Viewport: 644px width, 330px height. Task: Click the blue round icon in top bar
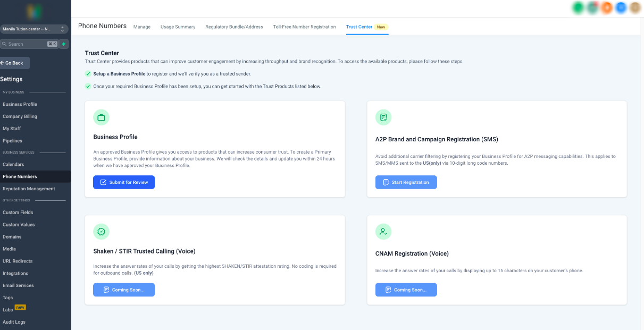click(621, 7)
